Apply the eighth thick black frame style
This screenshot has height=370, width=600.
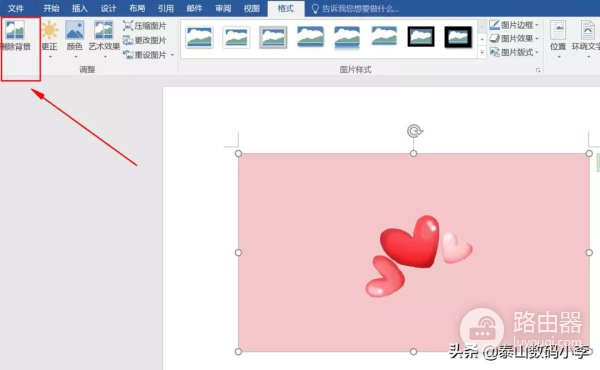pyautogui.click(x=458, y=37)
